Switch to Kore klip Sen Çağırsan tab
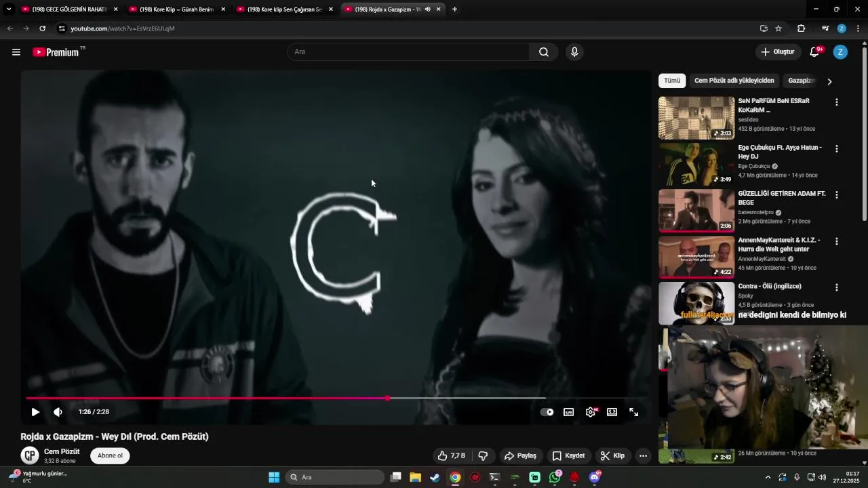 coord(284,9)
